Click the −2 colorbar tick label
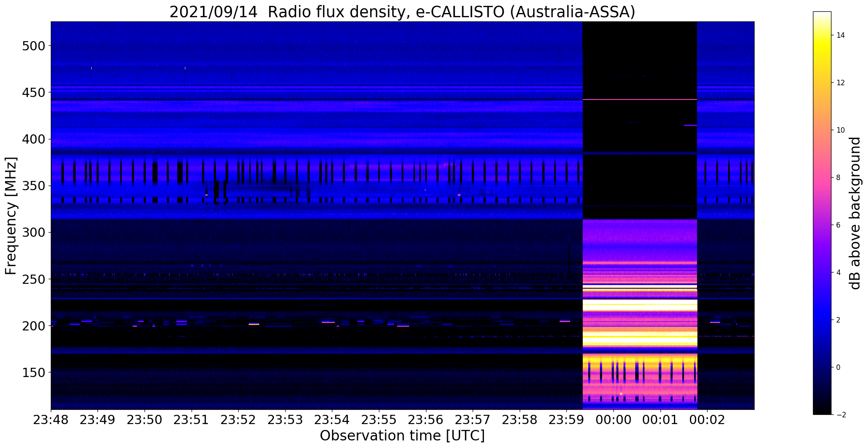Screen dimensions: 868x448 pyautogui.click(x=841, y=415)
